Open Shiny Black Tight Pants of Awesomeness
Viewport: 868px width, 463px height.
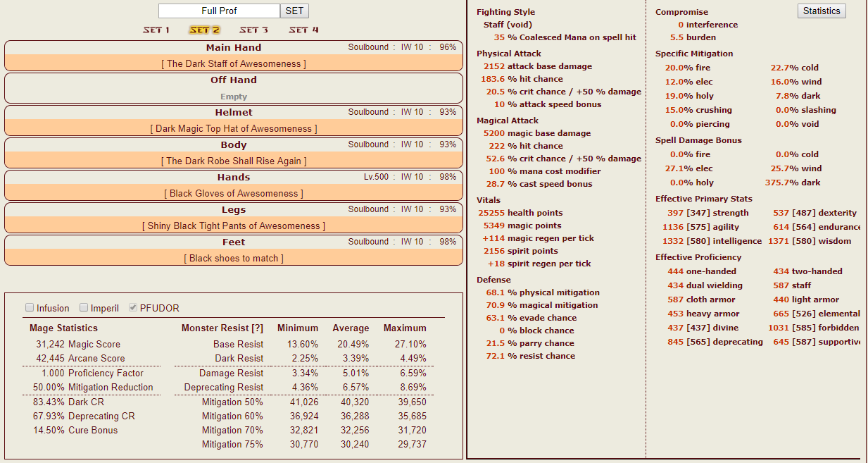[x=234, y=226]
